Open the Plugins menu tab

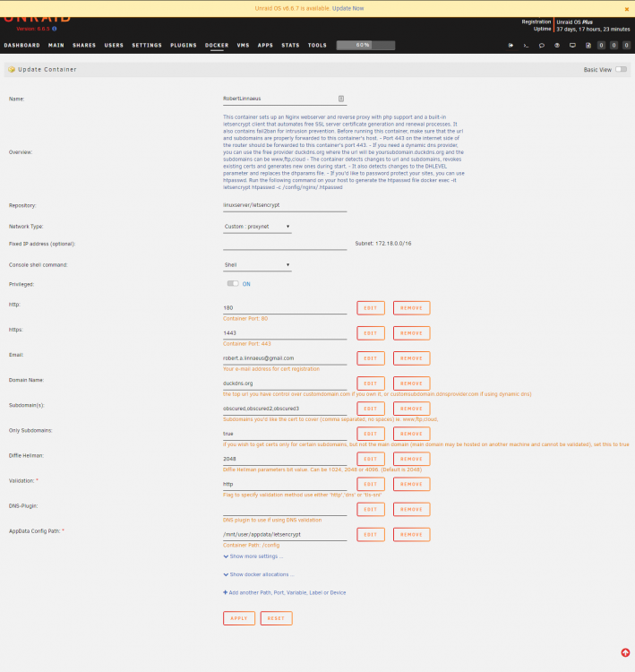pyautogui.click(x=184, y=45)
